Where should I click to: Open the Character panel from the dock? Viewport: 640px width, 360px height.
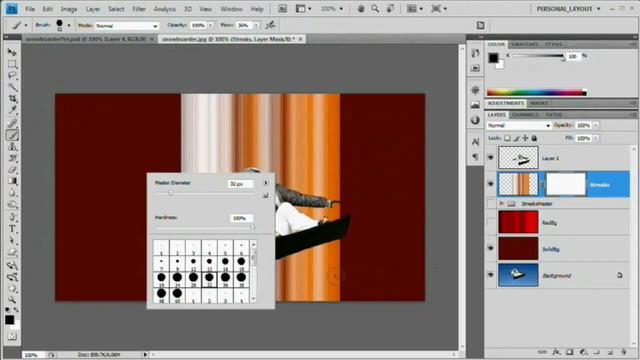click(475, 142)
